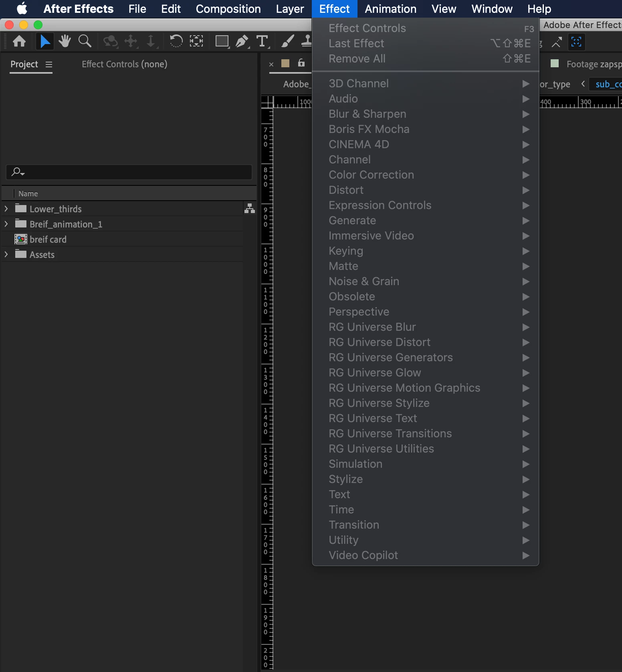The image size is (622, 672).
Task: Choose Last Effect menu item
Action: pos(425,43)
